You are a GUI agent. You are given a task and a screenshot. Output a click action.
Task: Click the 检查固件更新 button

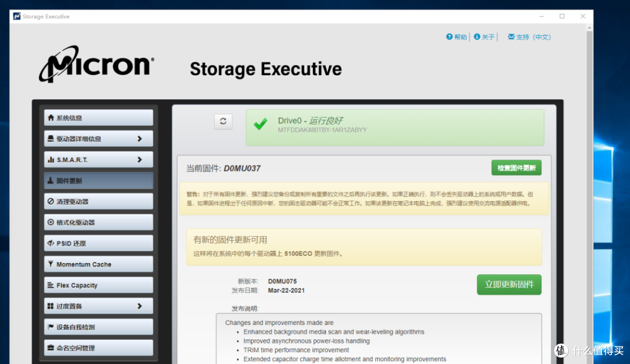(516, 167)
